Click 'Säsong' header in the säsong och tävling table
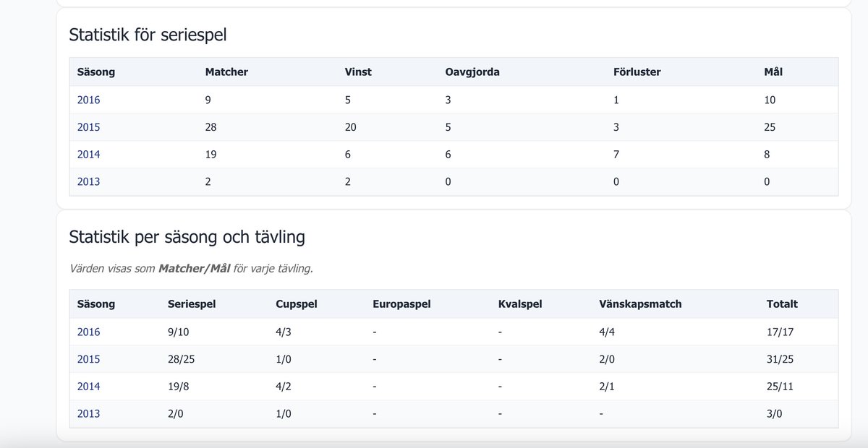Image resolution: width=868 pixels, height=448 pixels. 96,304
